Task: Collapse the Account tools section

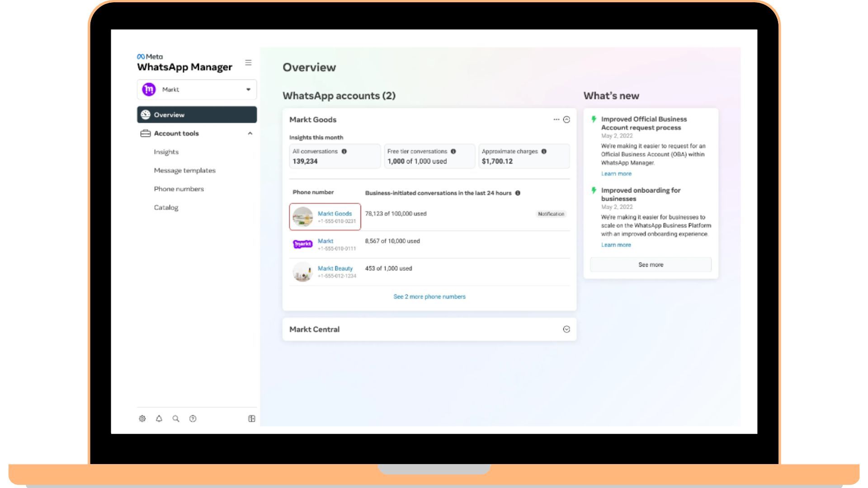Action: pos(250,133)
